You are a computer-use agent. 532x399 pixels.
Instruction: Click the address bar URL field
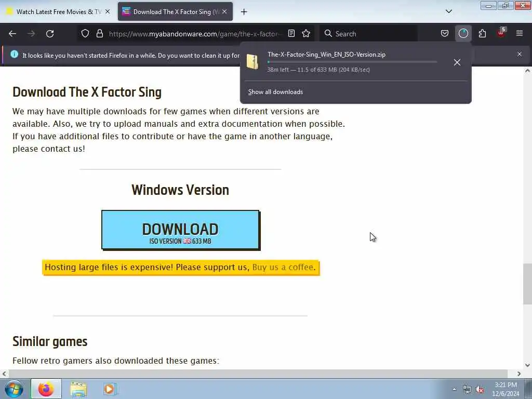[195, 34]
